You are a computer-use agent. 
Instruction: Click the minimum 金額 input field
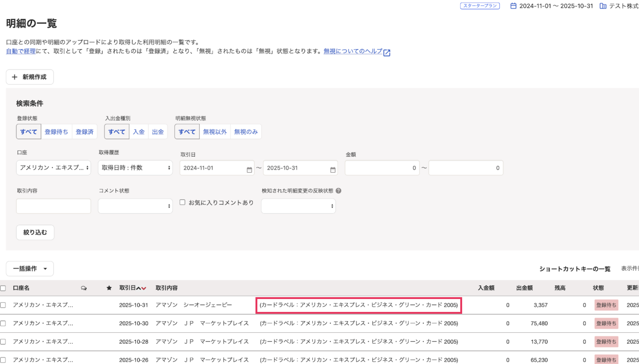[x=382, y=168]
